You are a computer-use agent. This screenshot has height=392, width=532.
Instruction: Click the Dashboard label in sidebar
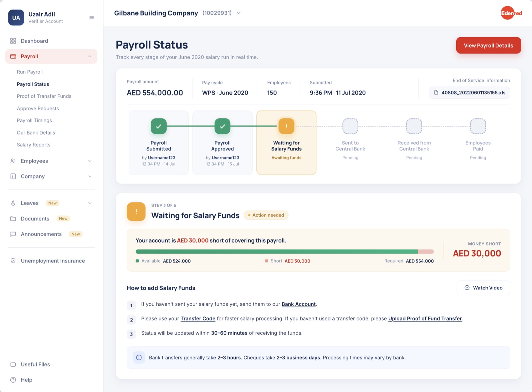(x=34, y=41)
